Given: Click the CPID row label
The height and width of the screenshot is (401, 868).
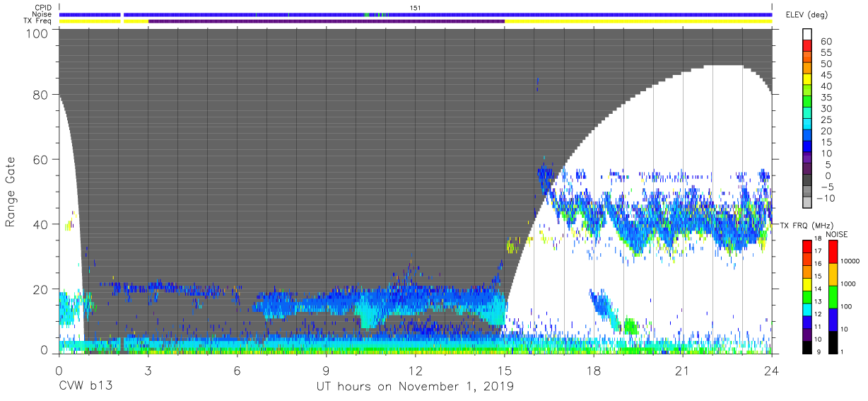Looking at the screenshot, I should pos(44,8).
